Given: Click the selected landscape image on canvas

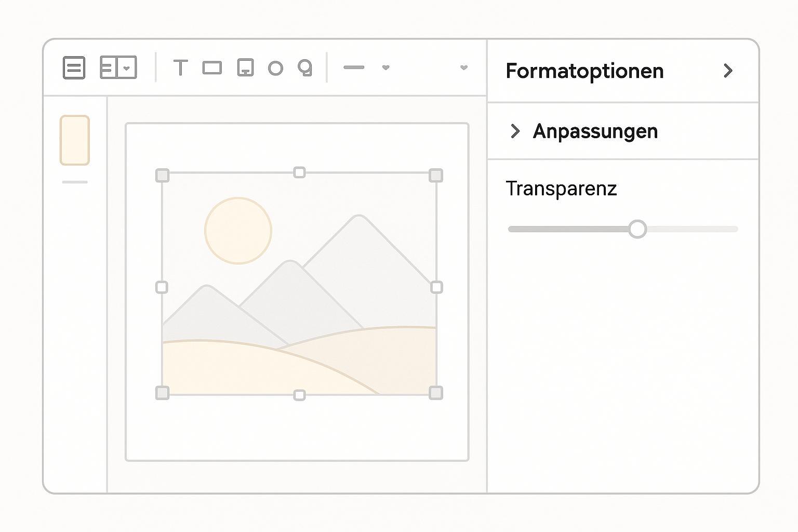Looking at the screenshot, I should pos(299,291).
